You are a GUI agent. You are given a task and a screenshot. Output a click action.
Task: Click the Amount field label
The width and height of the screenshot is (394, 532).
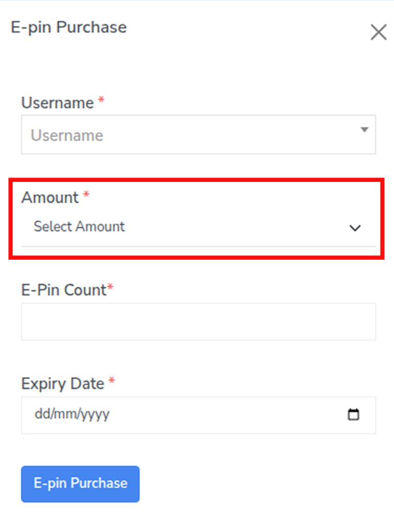(50, 197)
